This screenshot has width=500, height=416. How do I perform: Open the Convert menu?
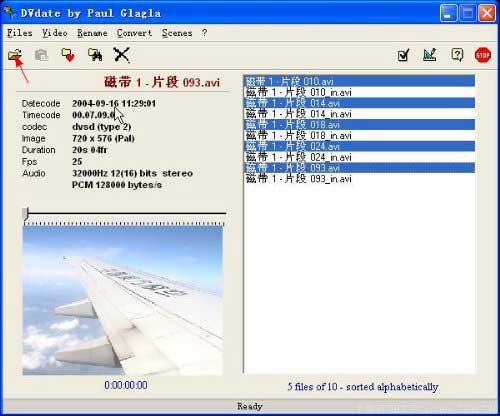pos(134,33)
